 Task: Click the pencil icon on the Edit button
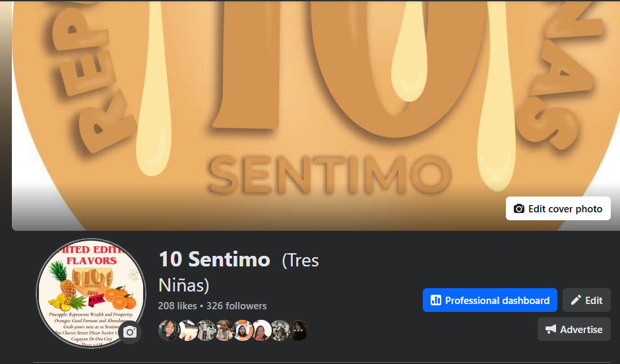576,300
